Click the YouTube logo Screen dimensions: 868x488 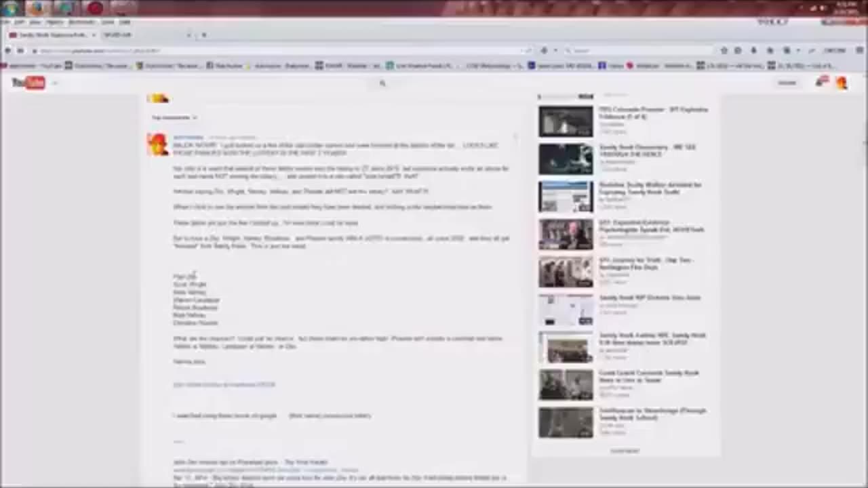(x=28, y=83)
